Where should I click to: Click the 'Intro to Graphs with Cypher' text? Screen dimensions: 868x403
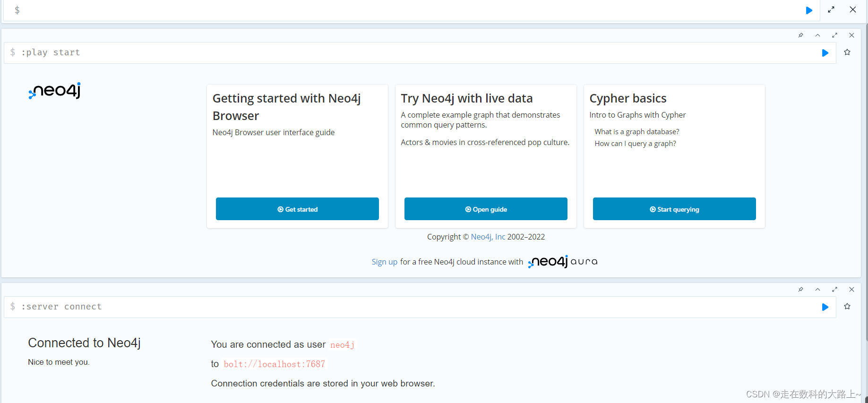click(637, 115)
